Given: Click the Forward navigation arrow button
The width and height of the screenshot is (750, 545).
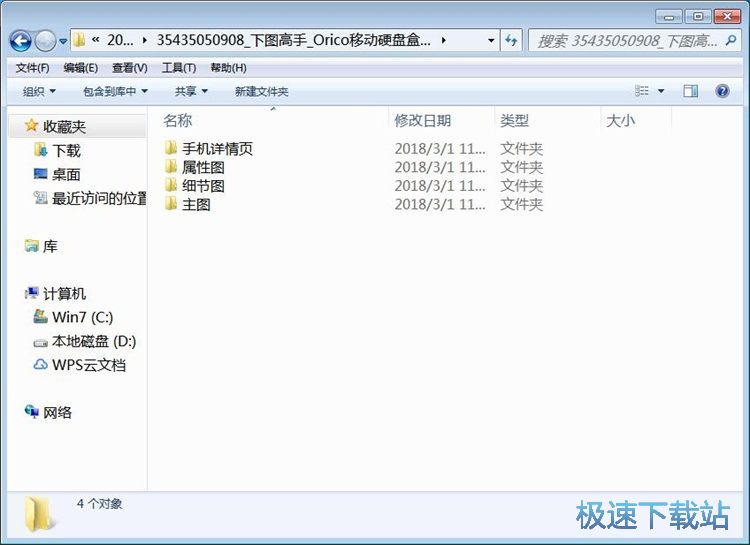Looking at the screenshot, I should [46, 41].
